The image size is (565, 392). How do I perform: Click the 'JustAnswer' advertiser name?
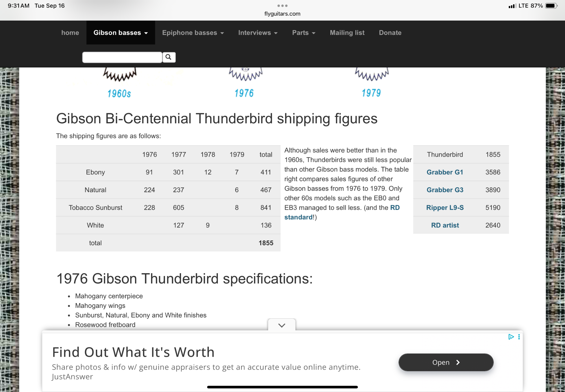(72, 377)
